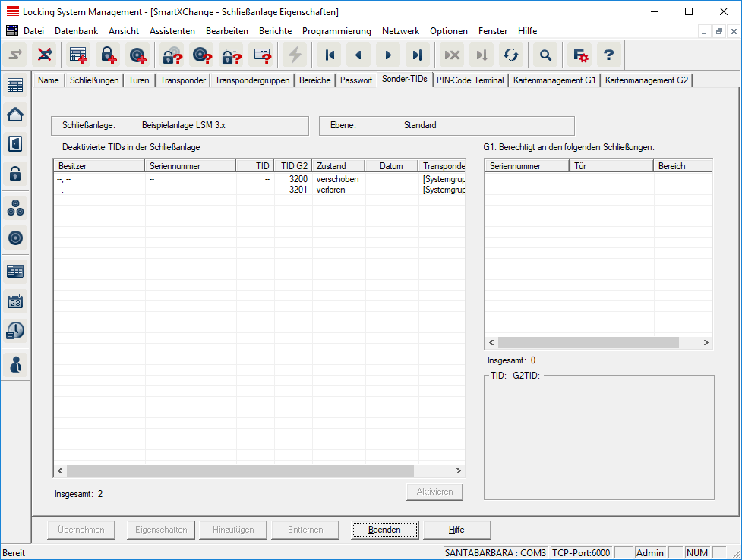Image resolution: width=742 pixels, height=560 pixels.
Task: Click the filter settings toolbar icon
Action: [580, 55]
